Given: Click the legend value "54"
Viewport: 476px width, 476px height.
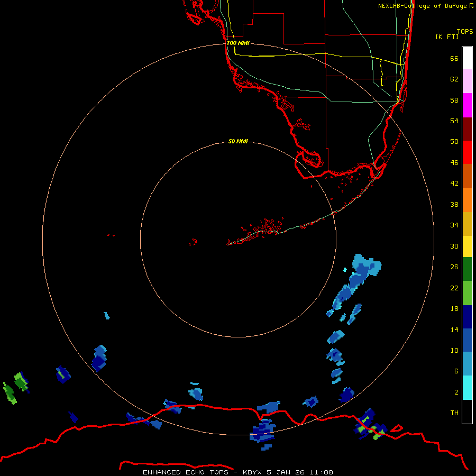Looking at the screenshot, I should click(454, 121).
